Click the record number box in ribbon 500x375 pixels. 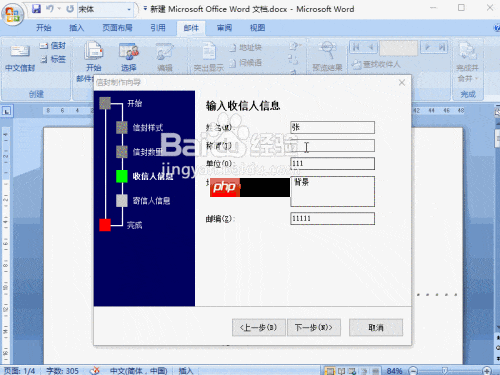tap(399, 48)
